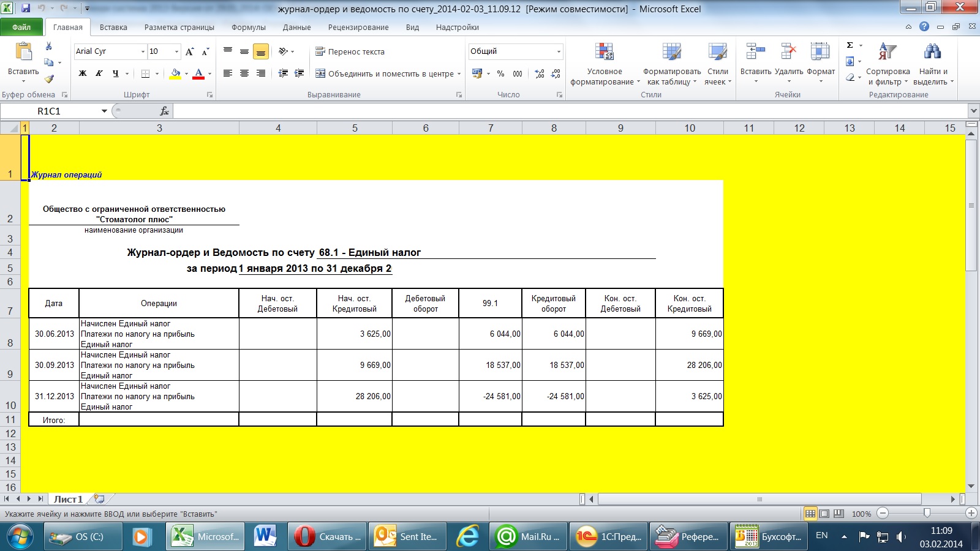Click the AutoSum sigma icon
The height and width of the screenshot is (551, 980).
click(x=850, y=45)
